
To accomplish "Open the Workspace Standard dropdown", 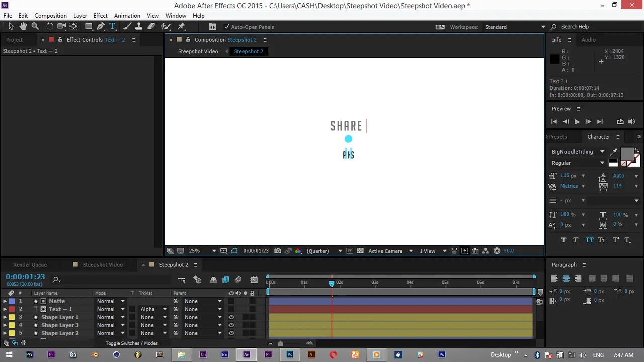I will pos(515,27).
